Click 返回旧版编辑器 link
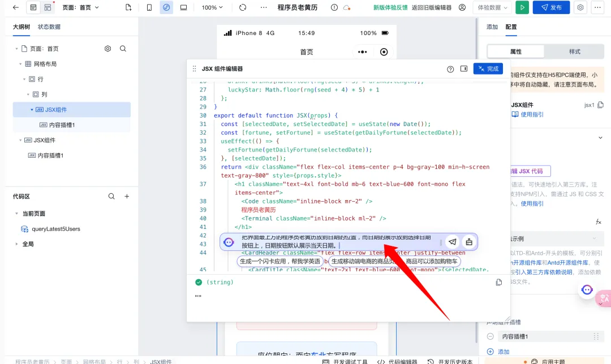This screenshot has width=611, height=364. coord(431,7)
